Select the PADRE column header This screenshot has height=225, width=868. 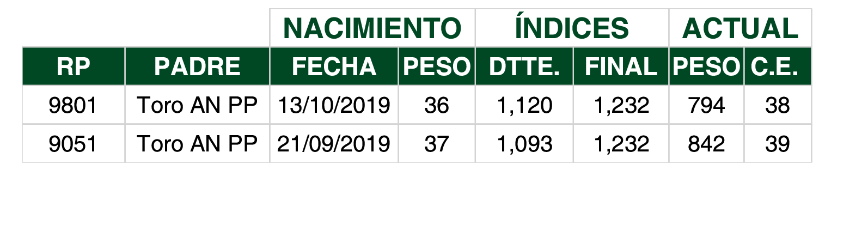pyautogui.click(x=197, y=66)
